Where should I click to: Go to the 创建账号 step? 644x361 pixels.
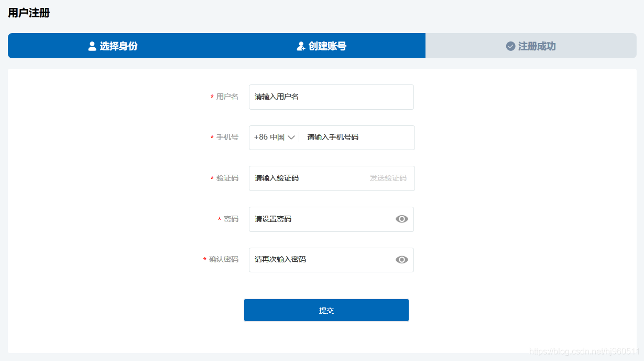(x=321, y=46)
